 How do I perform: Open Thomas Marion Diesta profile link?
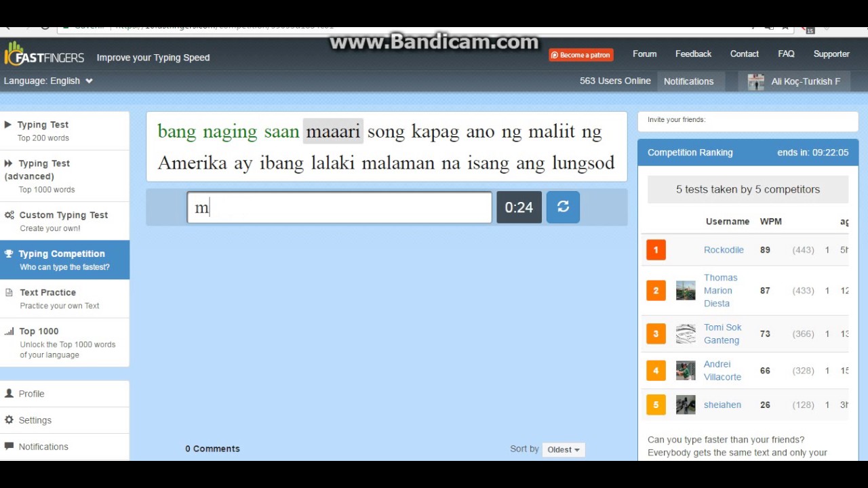pos(720,290)
